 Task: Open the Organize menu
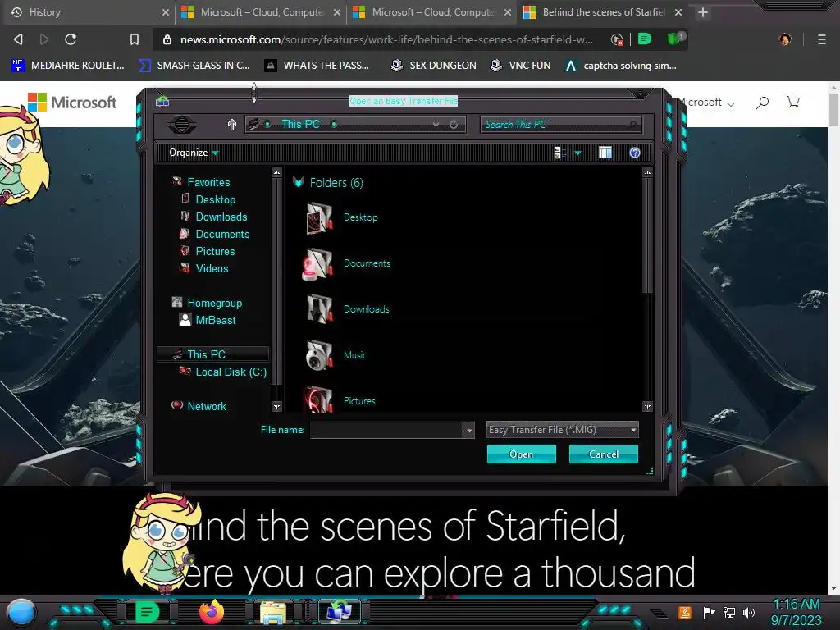point(194,153)
